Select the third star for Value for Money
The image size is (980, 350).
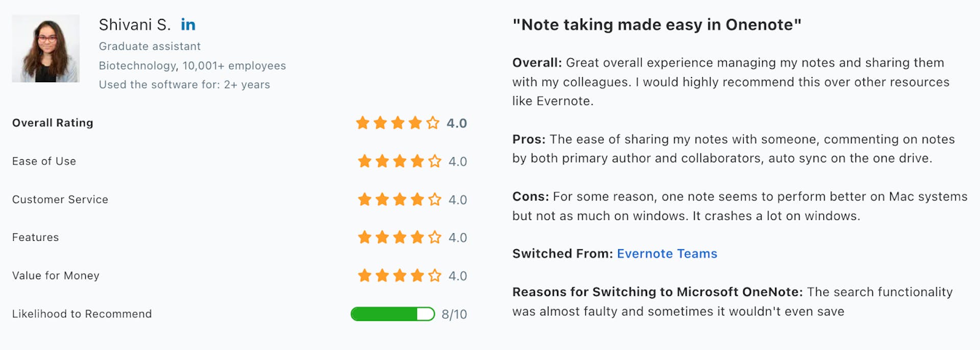coord(400,276)
